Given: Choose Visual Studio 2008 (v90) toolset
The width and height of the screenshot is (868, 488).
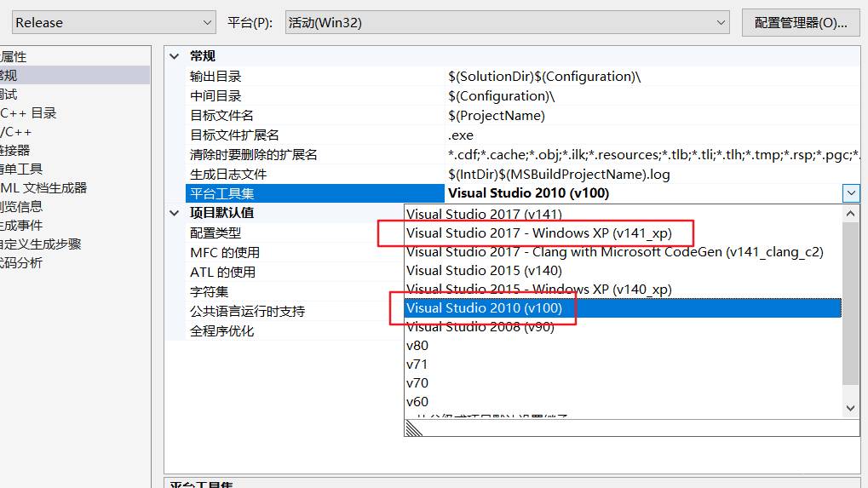Looking at the screenshot, I should pos(623,327).
